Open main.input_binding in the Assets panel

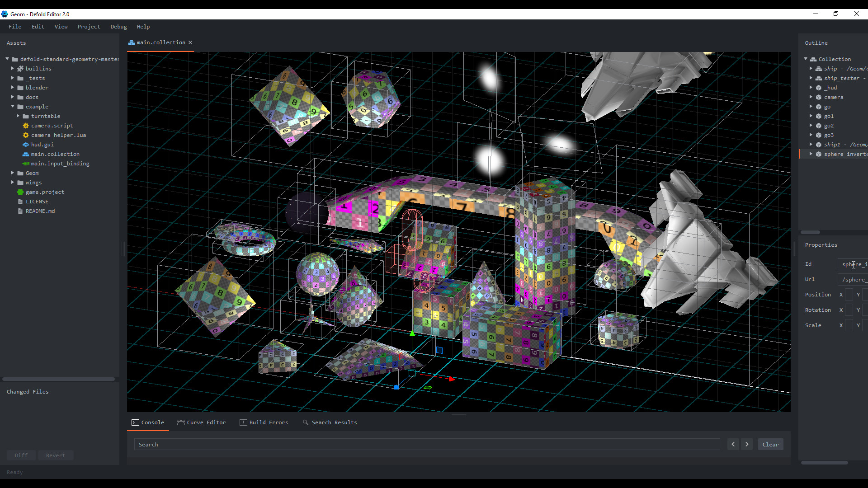pyautogui.click(x=60, y=164)
